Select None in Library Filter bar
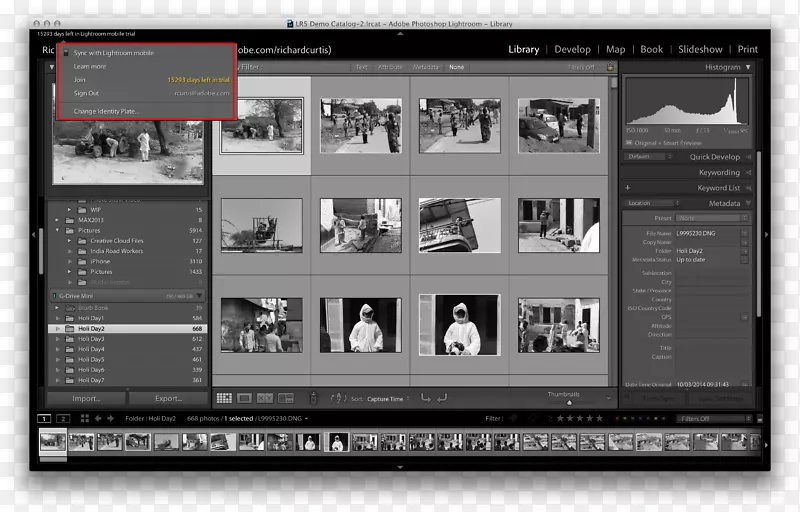800x512 pixels. (456, 67)
